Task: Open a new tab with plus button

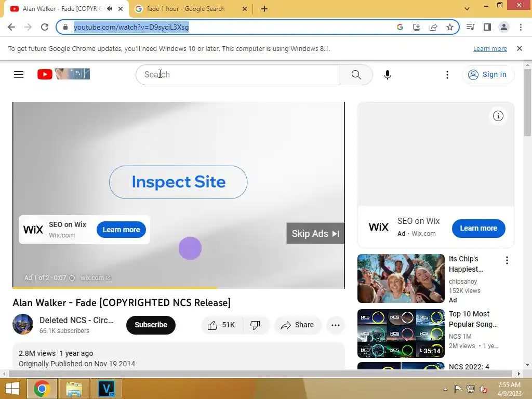Action: [264, 9]
